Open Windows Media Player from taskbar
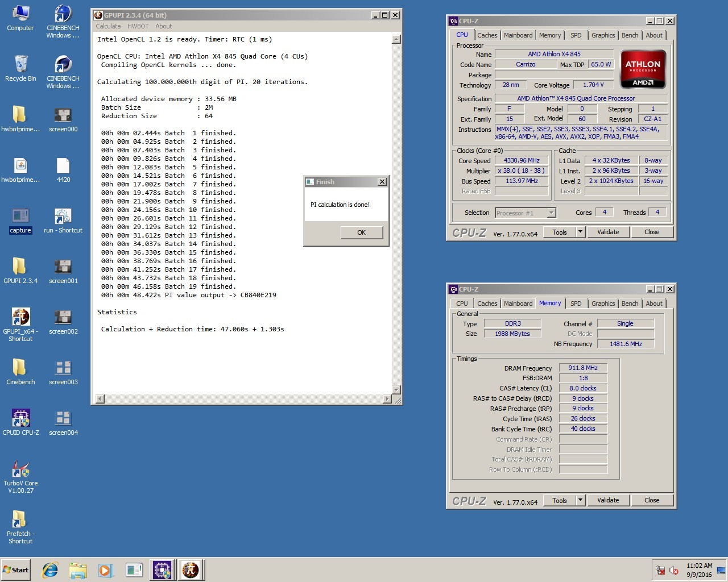The height and width of the screenshot is (582, 728). tap(105, 570)
